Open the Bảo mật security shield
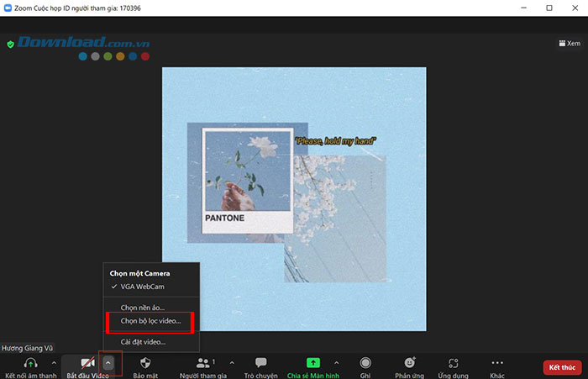Image resolution: width=588 pixels, height=379 pixels. click(144, 363)
